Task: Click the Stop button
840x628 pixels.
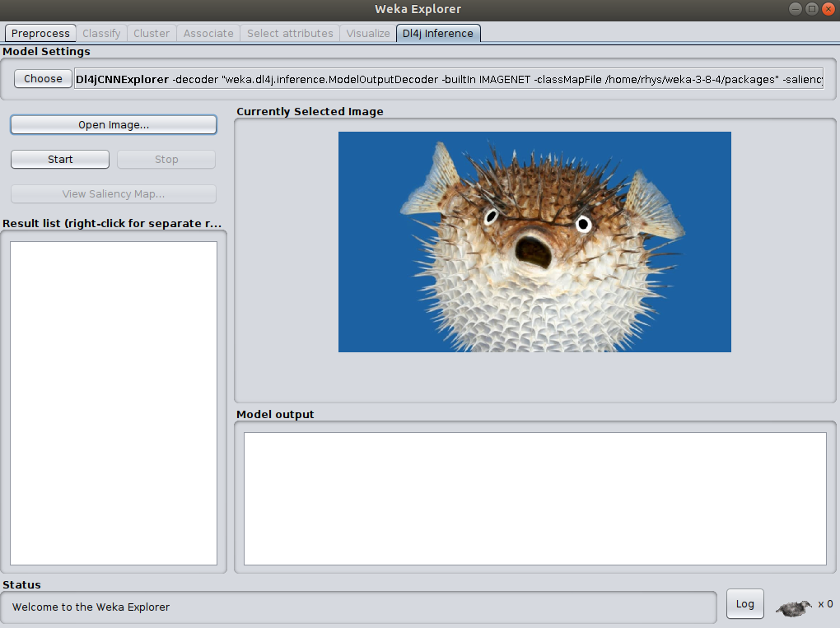Action: (166, 160)
